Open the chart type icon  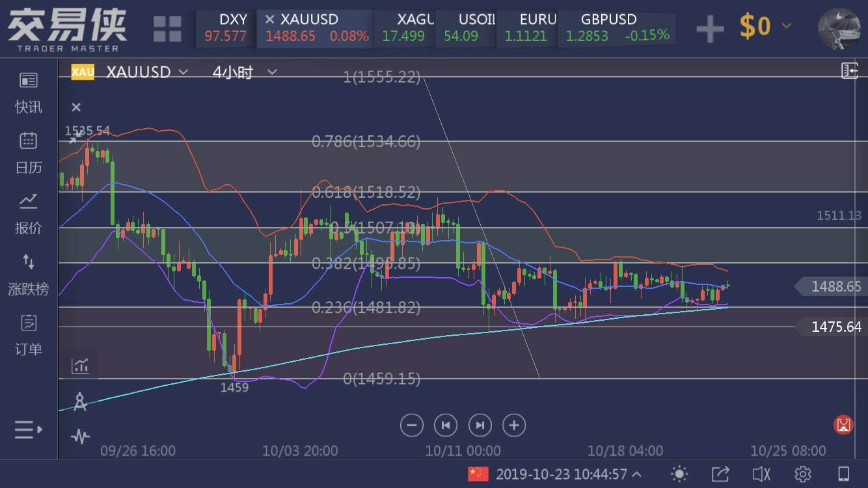(81, 366)
